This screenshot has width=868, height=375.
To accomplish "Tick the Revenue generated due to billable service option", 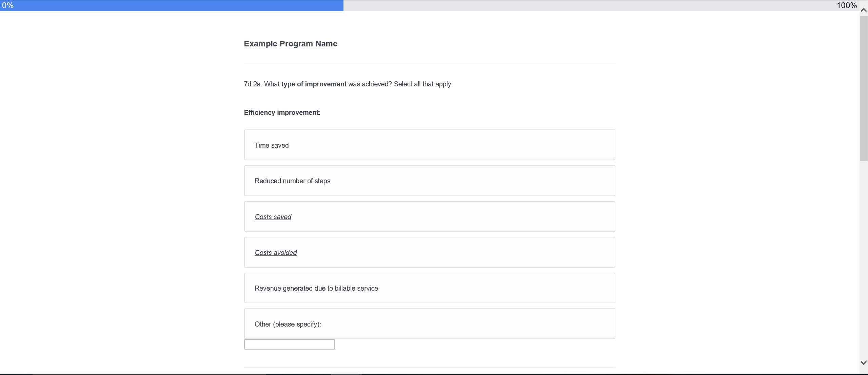I will coord(429,288).
